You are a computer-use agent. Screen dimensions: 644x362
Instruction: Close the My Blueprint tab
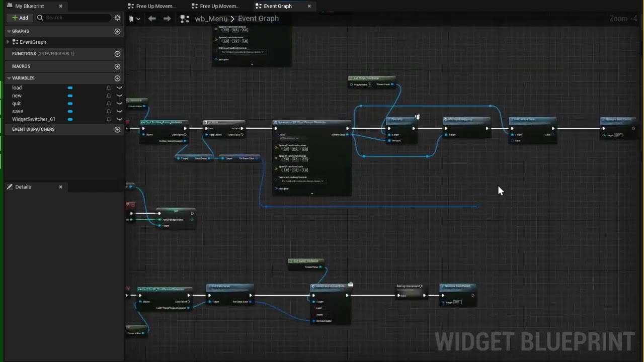click(x=60, y=6)
